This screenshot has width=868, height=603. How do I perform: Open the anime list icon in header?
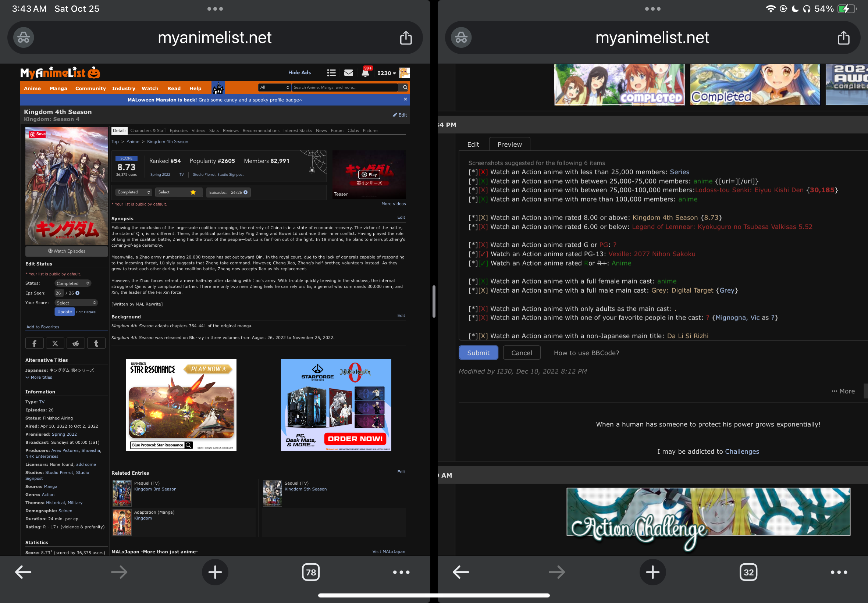(x=331, y=73)
